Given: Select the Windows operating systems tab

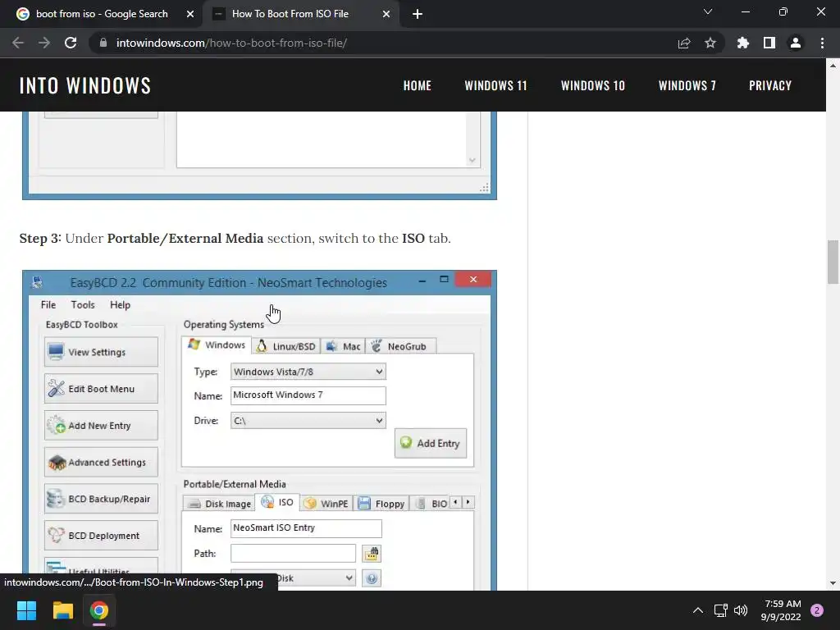Looking at the screenshot, I should (217, 345).
